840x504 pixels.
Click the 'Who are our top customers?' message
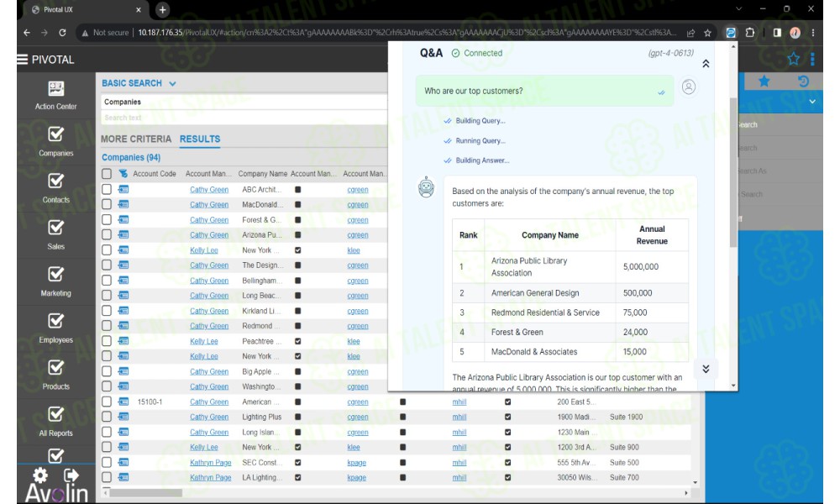544,91
